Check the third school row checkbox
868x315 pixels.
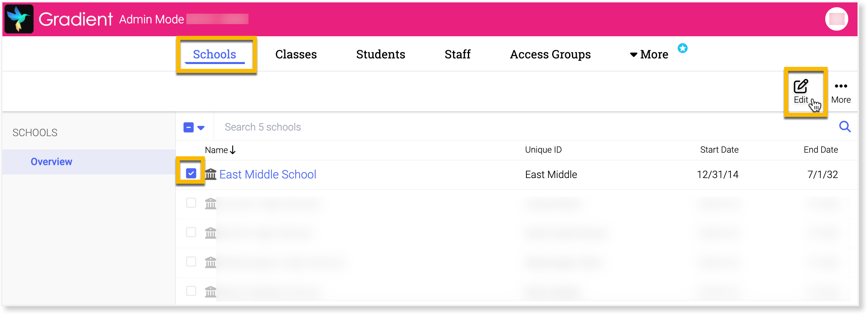[191, 232]
